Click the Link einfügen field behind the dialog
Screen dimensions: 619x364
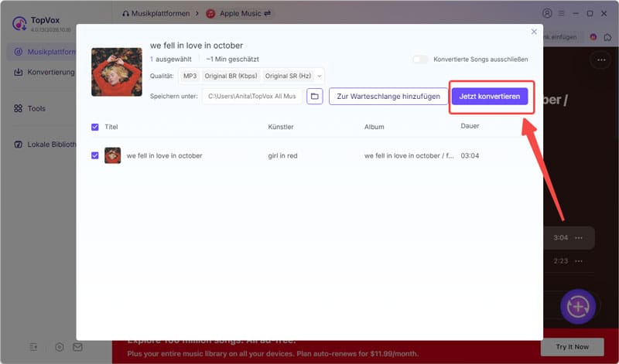tap(563, 37)
